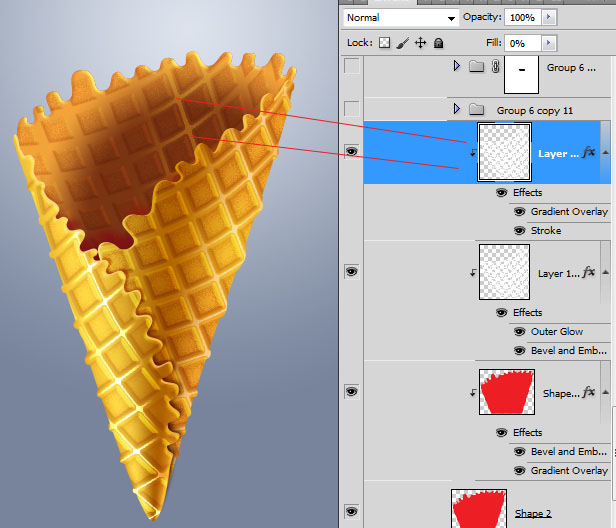Hide the Stroke effect on the selected layer
This screenshot has width=616, height=528.
519,231
